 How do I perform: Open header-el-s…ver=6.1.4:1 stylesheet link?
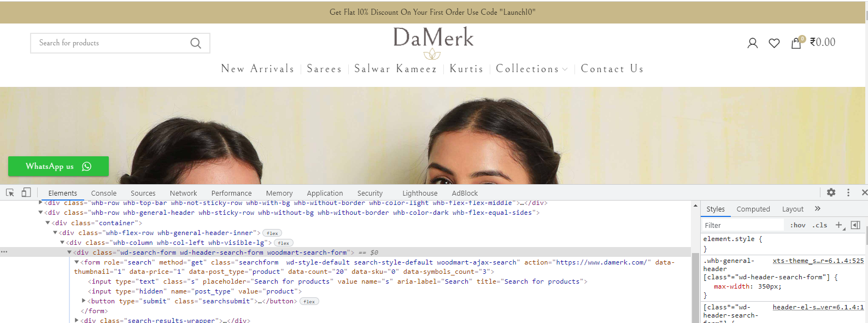(818, 307)
